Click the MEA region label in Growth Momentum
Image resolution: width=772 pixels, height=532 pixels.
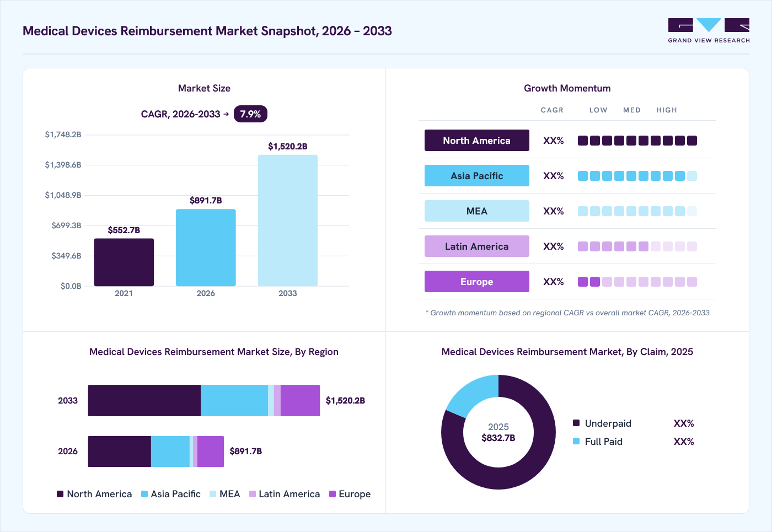(477, 211)
